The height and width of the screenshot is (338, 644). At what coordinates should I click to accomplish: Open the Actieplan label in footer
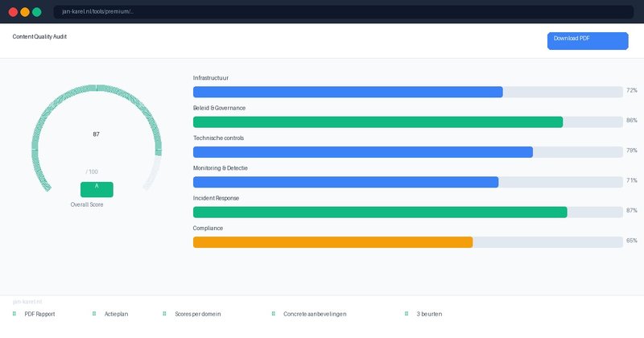tap(117, 314)
